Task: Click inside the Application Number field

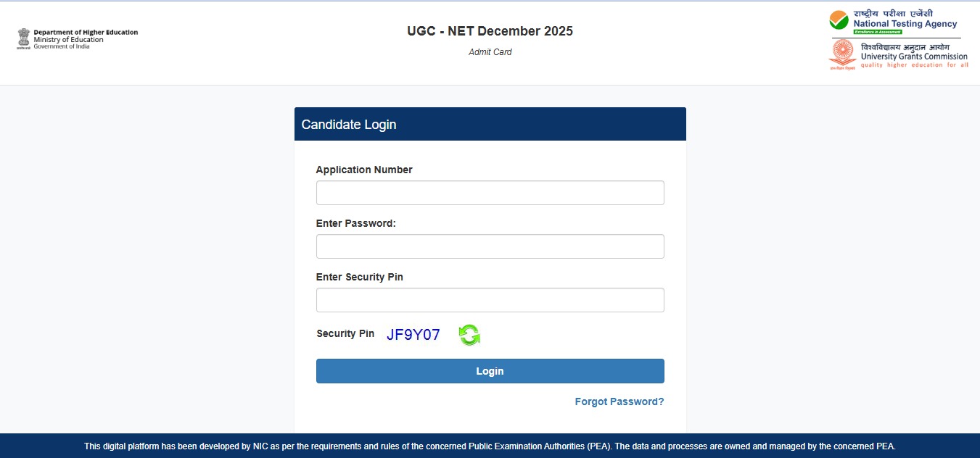Action: tap(490, 192)
